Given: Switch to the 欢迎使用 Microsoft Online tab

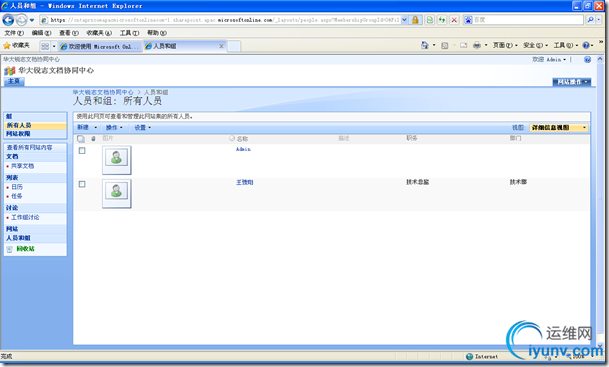Looking at the screenshot, I should coord(99,46).
